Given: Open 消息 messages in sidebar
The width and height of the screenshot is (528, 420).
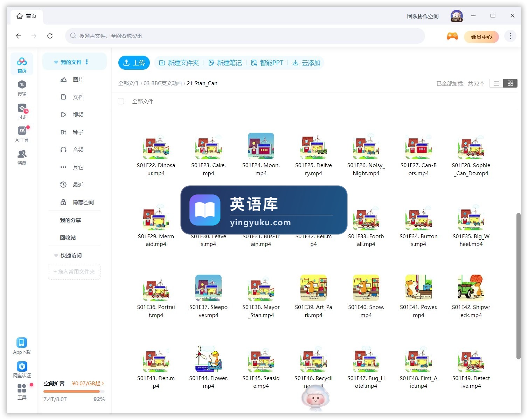Looking at the screenshot, I should 22,157.
